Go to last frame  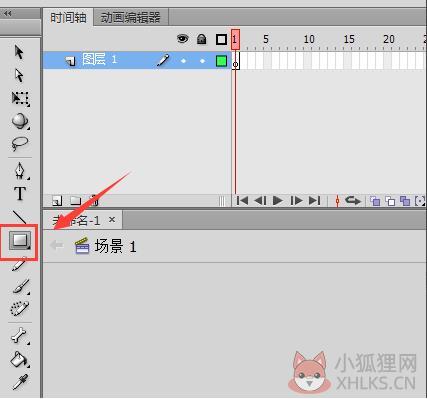pos(314,201)
